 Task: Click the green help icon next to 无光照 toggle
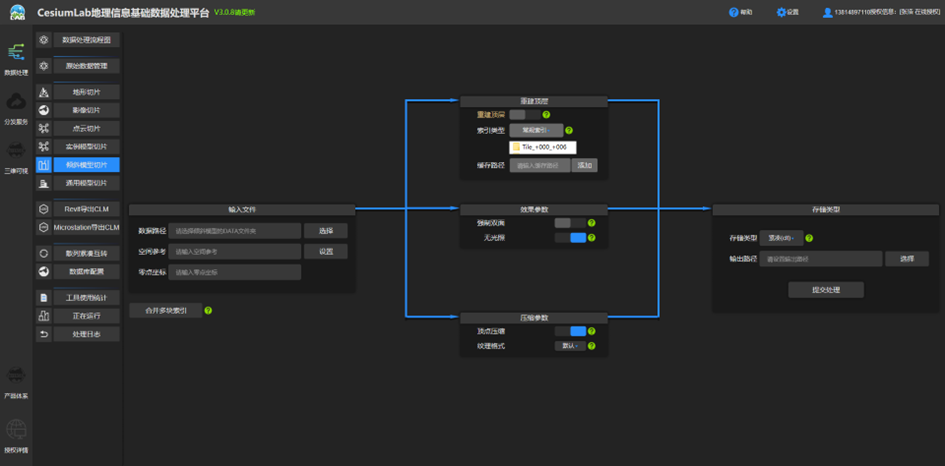[x=591, y=238]
